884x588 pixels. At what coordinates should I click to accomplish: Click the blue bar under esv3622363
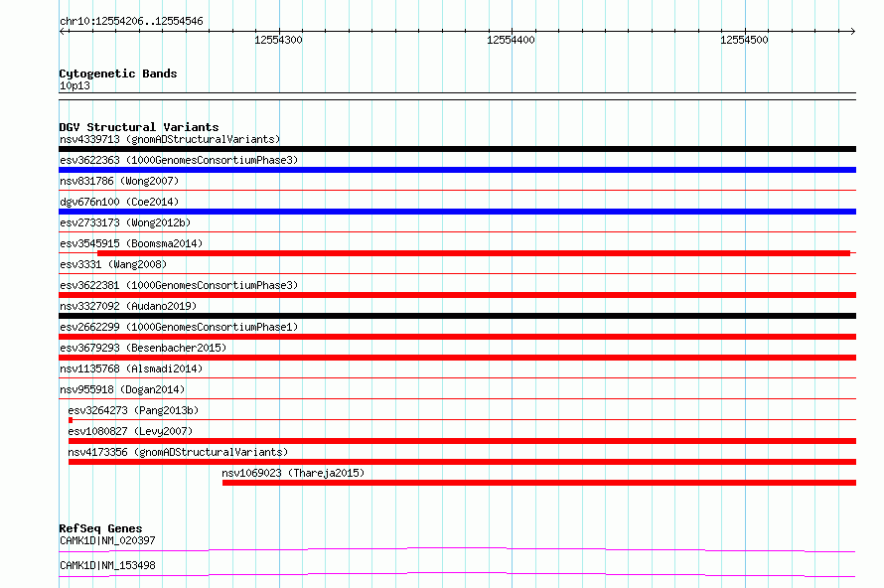click(457, 170)
